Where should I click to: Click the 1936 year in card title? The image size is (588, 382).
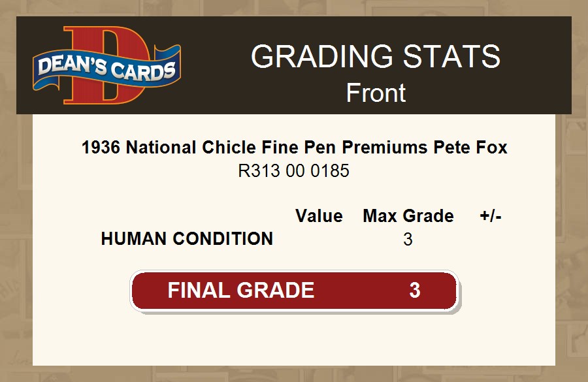pos(101,148)
